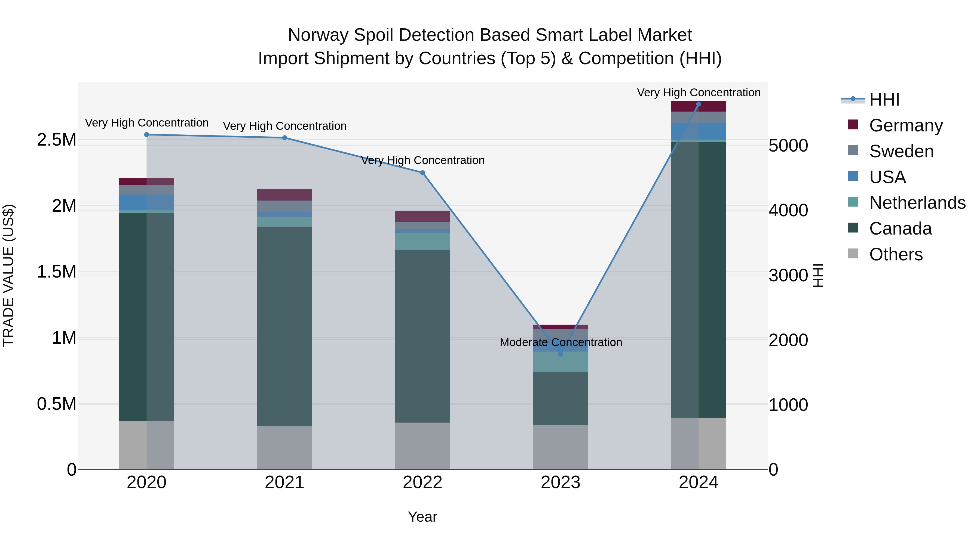Click the 0.5M trade value tick
The image size is (980, 551).
click(x=56, y=404)
